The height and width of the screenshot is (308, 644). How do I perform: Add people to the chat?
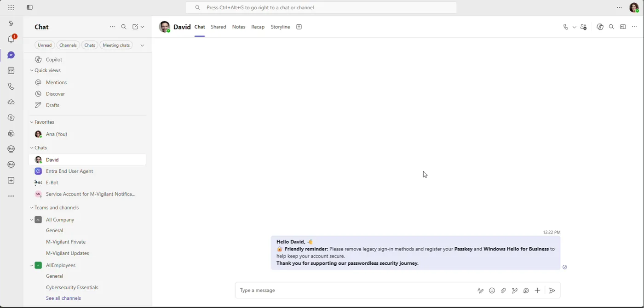(x=583, y=27)
